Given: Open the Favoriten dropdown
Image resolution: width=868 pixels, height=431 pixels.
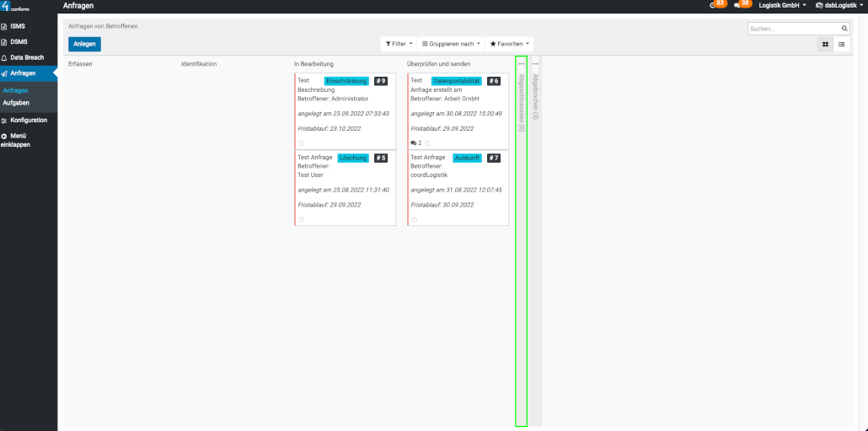Looking at the screenshot, I should click(x=510, y=44).
